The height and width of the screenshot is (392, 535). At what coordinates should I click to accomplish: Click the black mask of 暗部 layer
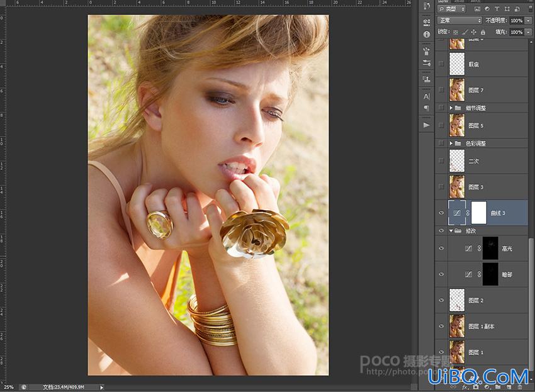coord(490,274)
